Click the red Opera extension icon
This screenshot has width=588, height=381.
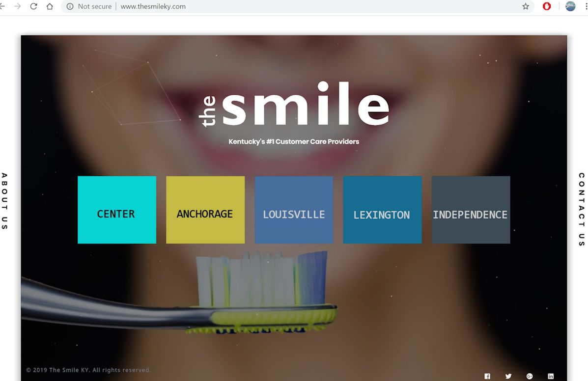(547, 6)
